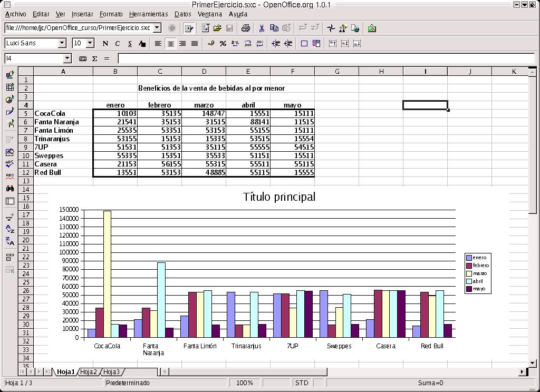Viewport: 540px width, 392px height.
Task: Open the Background color tool
Action: (316, 43)
